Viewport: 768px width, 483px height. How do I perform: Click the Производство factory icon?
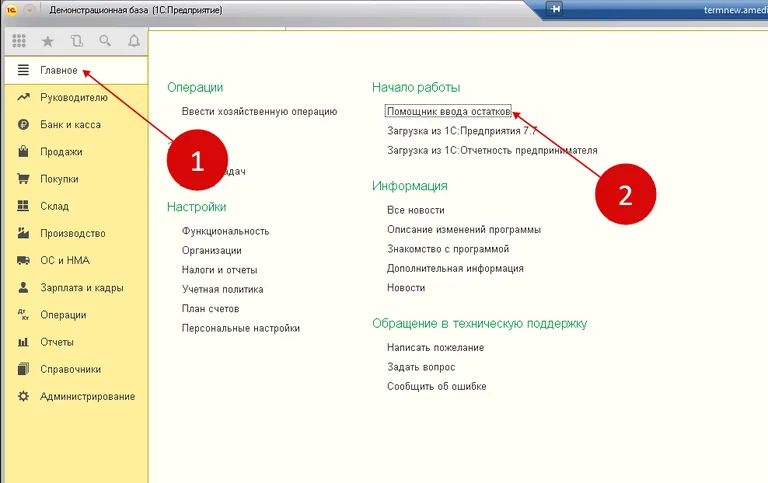[x=23, y=233]
